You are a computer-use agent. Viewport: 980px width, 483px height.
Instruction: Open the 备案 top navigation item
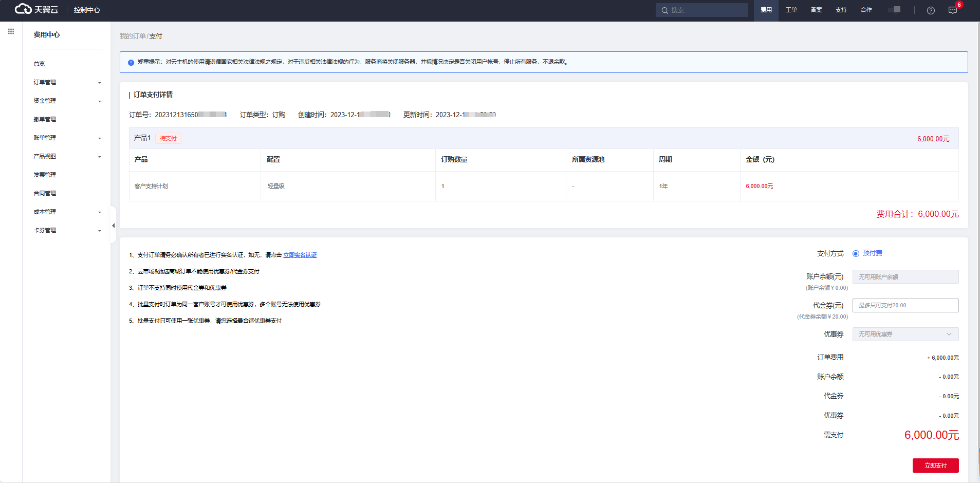coord(816,10)
